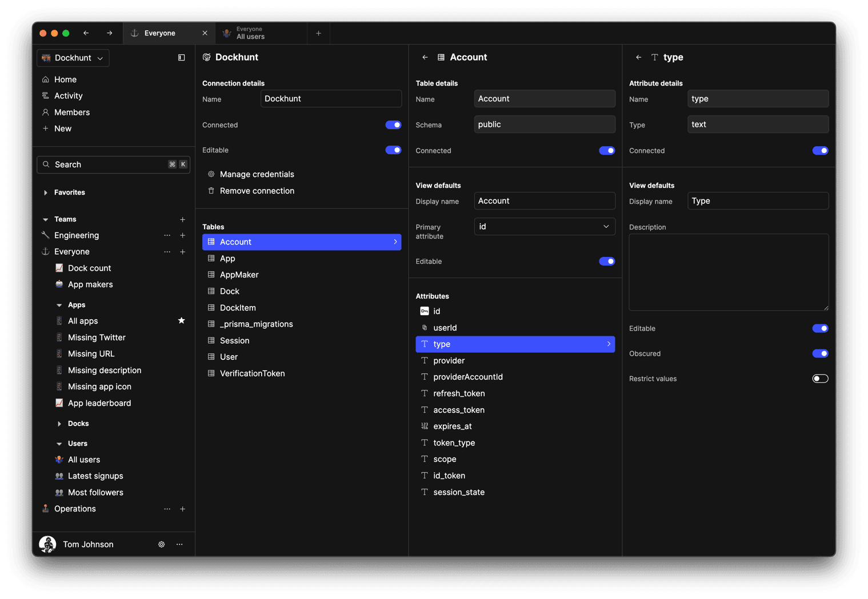The image size is (868, 599).
Task: Create New item from sidebar
Action: 62,128
